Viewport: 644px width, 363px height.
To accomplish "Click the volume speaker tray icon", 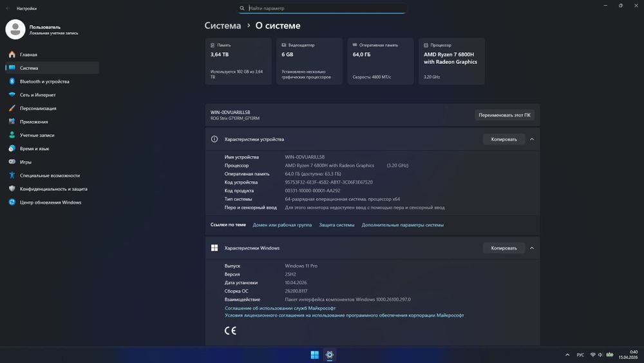I will (x=600, y=355).
